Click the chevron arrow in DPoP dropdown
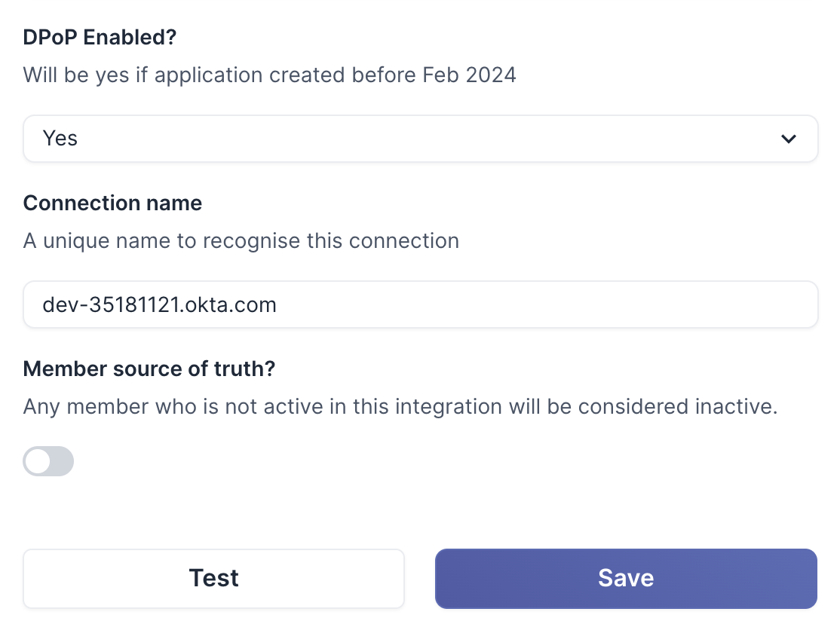The image size is (840, 624). (789, 139)
